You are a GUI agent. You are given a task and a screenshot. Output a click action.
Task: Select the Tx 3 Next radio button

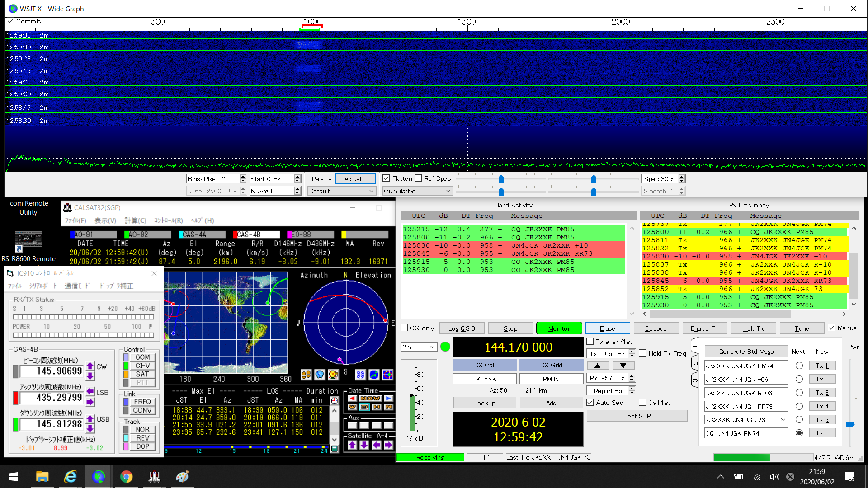(799, 393)
